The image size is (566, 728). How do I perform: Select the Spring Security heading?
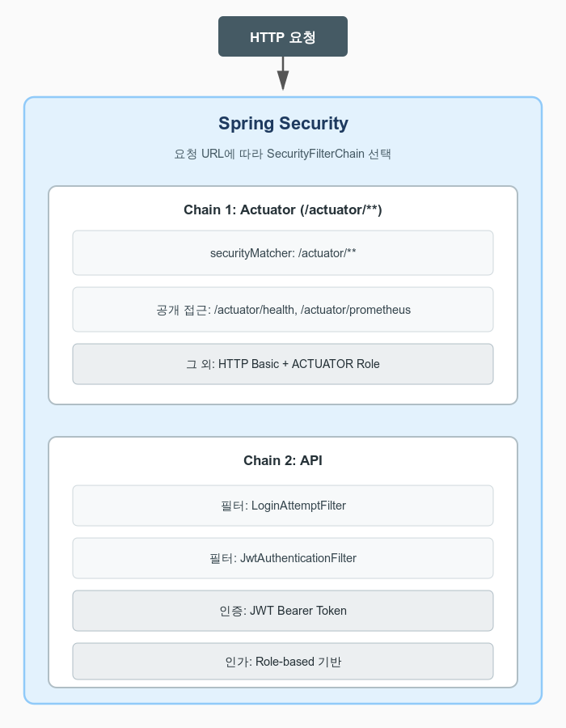click(x=283, y=124)
